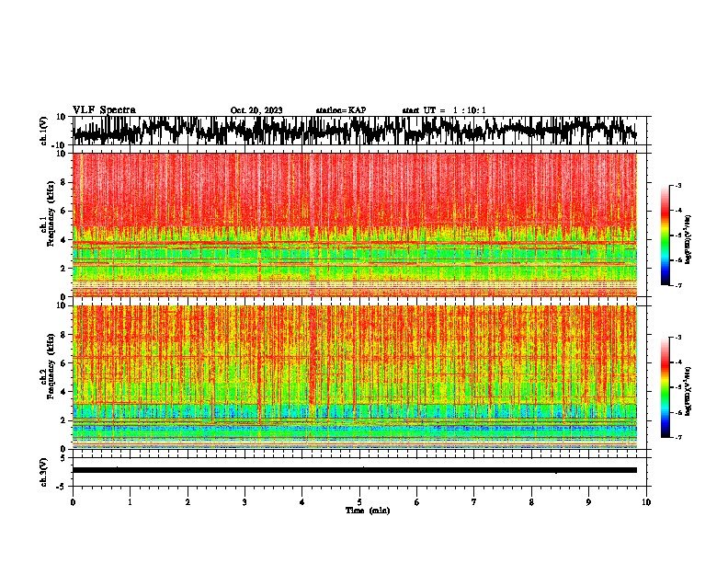Click the "station=KAP" header label

click(x=341, y=110)
